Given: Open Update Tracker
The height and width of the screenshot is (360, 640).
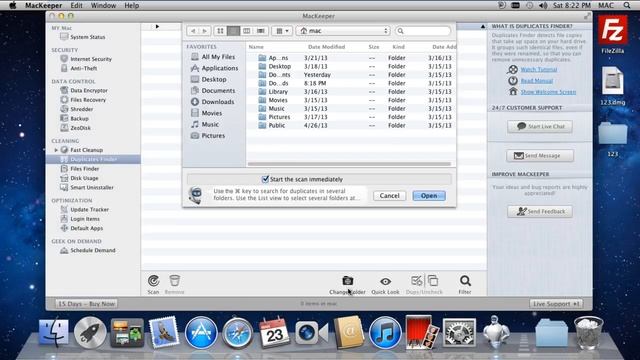Looking at the screenshot, I should 85,209.
